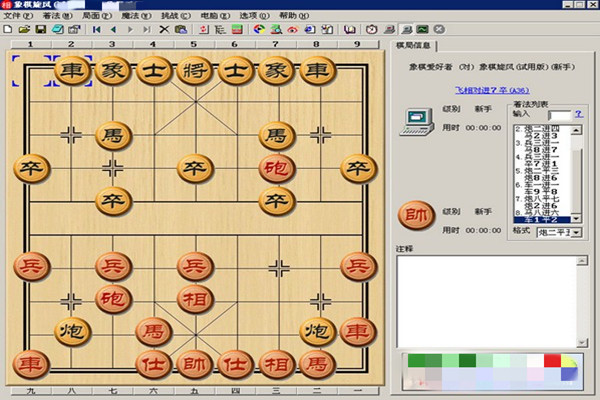Image resolution: width=600 pixels, height=400 pixels.
Task: Open the 格式 notation format dropdown
Action: point(577,232)
